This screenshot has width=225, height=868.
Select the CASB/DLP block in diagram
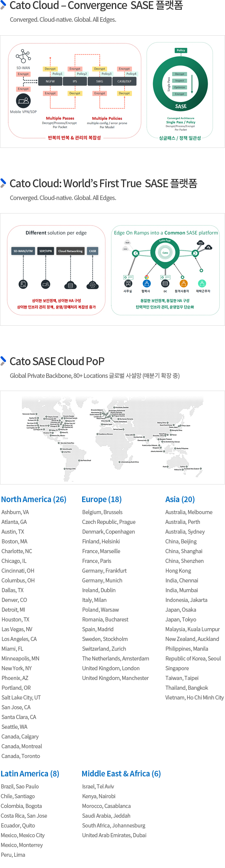124,81
